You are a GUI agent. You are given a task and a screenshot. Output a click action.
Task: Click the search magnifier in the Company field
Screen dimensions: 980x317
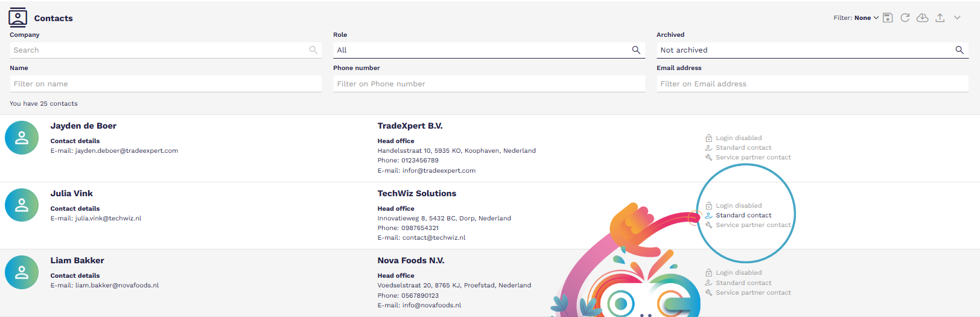coord(313,50)
